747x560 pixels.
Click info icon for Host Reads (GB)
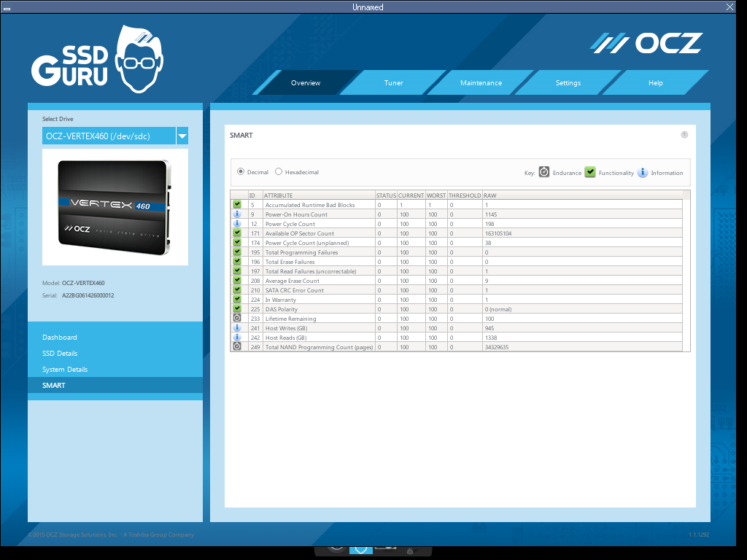(x=237, y=337)
